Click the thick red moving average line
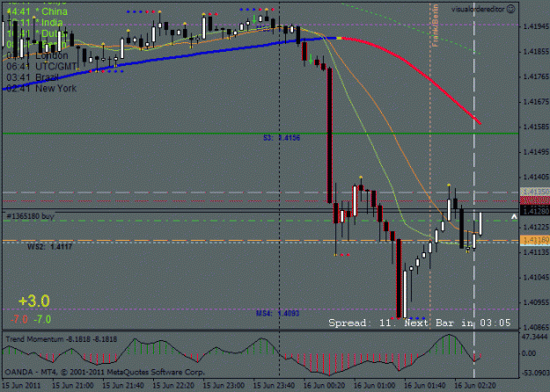This screenshot has height=392, width=550. 414,67
